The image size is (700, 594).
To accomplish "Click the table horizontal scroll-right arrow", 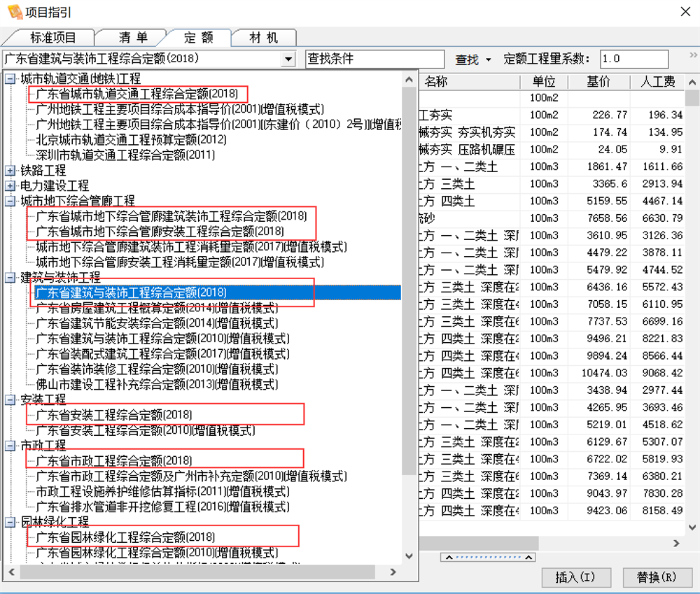I will click(676, 543).
